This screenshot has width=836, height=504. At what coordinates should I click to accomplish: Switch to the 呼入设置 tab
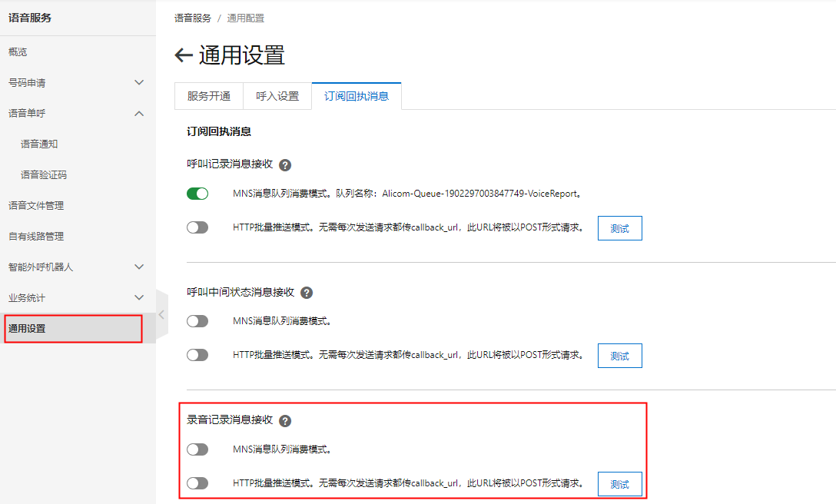coord(277,97)
